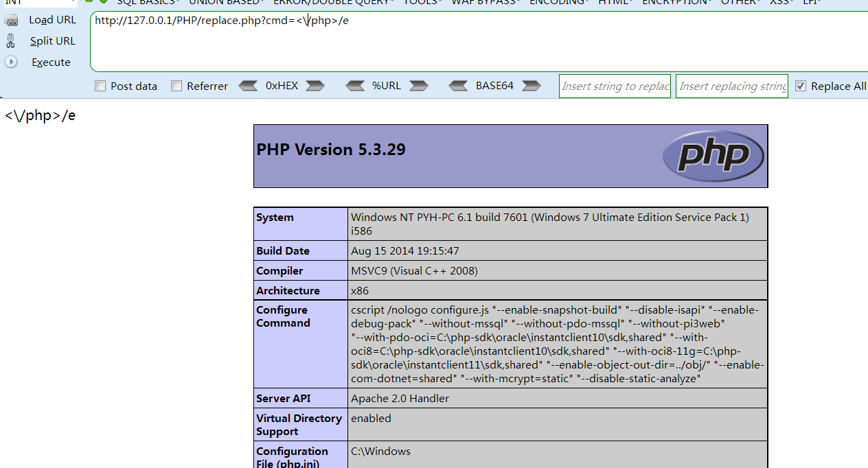Screen dimensions: 868x468
Task: Click the Split URL scissors icon
Action: tap(11, 41)
